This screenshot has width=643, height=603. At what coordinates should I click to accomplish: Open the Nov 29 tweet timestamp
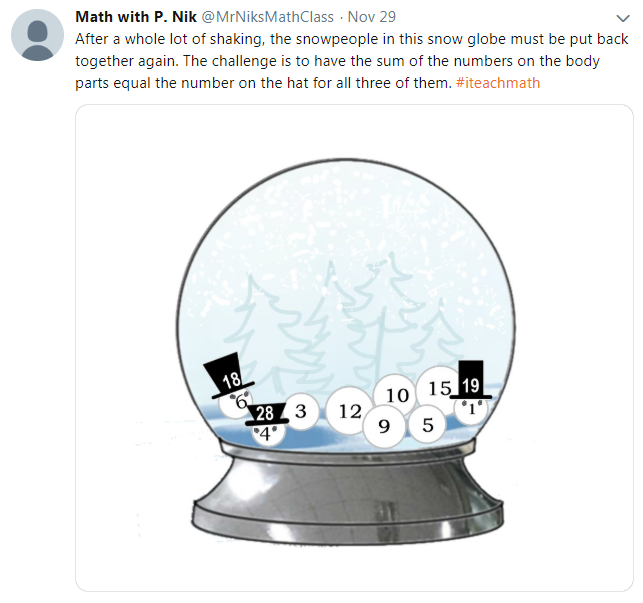pyautogui.click(x=372, y=17)
